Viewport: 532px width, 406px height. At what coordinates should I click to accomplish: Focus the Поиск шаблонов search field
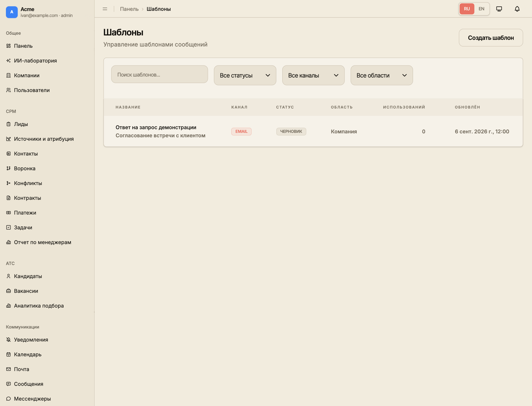point(159,74)
